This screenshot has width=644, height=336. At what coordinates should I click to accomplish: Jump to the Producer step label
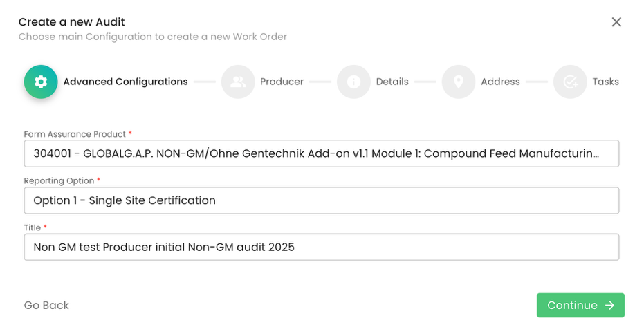click(282, 82)
